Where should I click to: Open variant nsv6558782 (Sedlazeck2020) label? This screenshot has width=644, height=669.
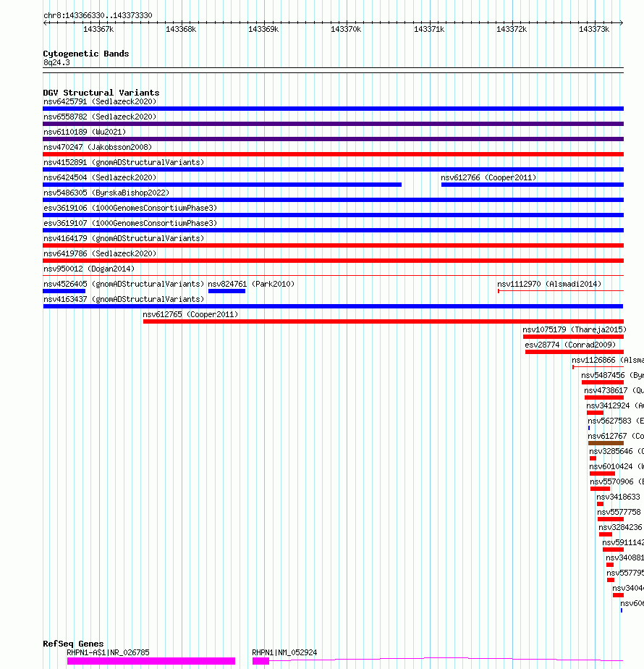[x=100, y=117]
